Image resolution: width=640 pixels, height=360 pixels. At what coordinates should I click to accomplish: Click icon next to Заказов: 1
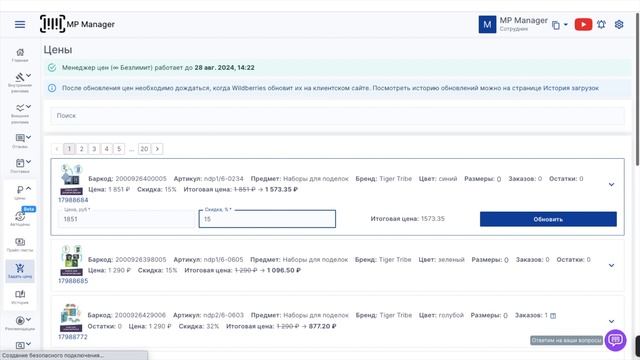click(x=553, y=316)
